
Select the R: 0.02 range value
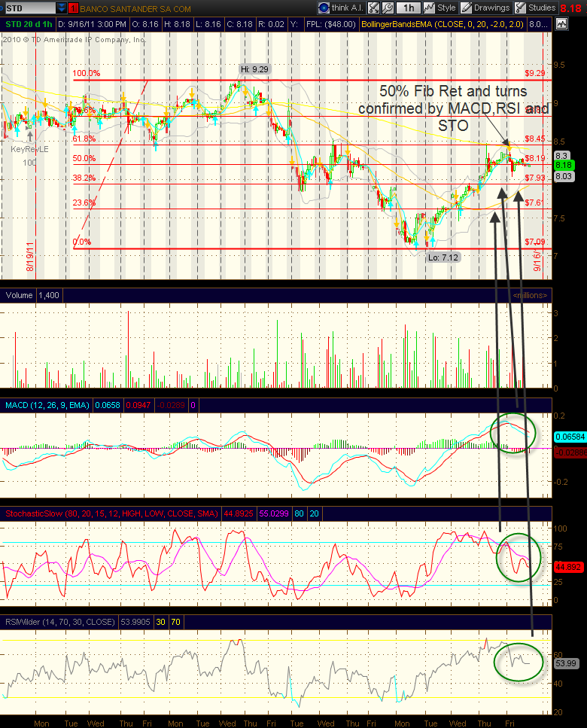tap(271, 24)
